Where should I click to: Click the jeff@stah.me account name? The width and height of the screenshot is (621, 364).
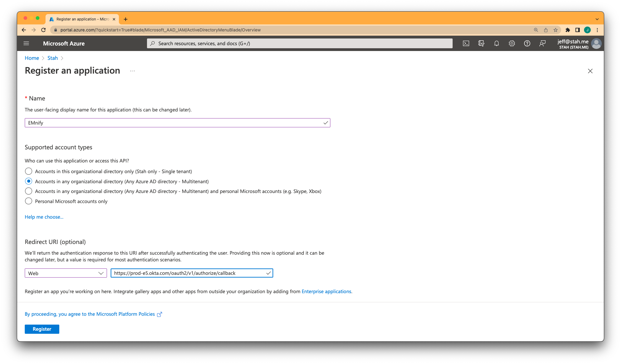point(573,42)
